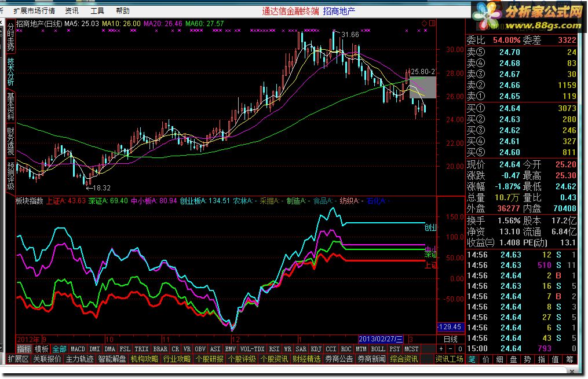Open the 资讯工场 button
The height and width of the screenshot is (379, 588).
(x=449, y=359)
